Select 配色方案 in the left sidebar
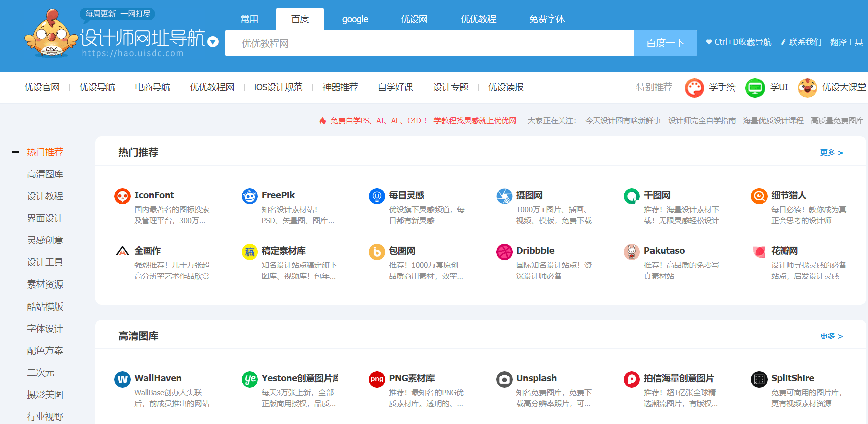 click(45, 351)
